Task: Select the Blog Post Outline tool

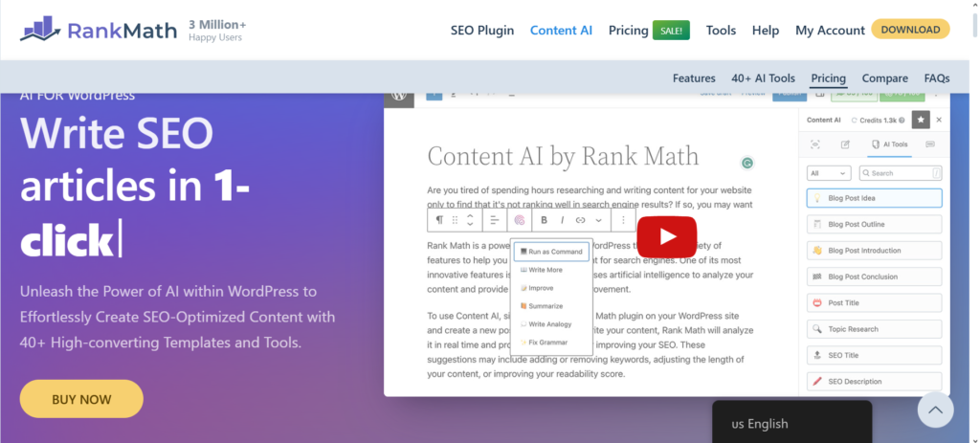Action: tap(874, 224)
